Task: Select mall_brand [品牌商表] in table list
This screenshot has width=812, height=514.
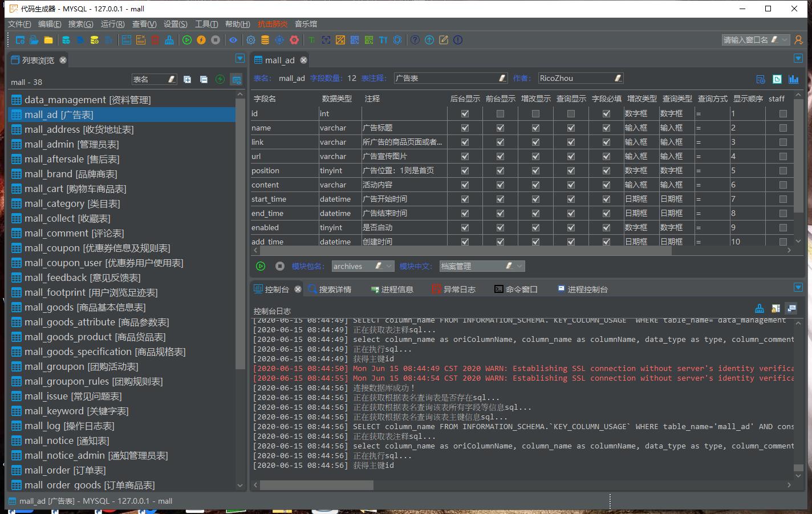Action: 121,174
